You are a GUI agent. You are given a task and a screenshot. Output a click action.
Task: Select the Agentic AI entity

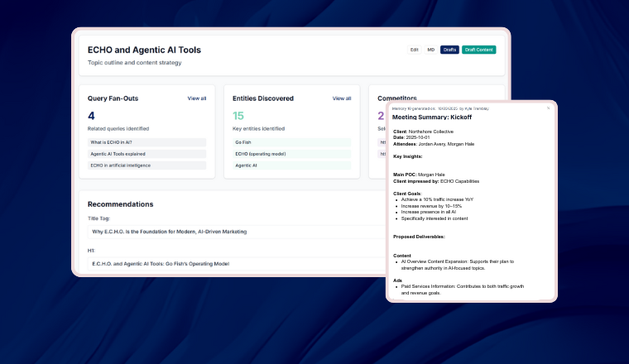point(291,165)
